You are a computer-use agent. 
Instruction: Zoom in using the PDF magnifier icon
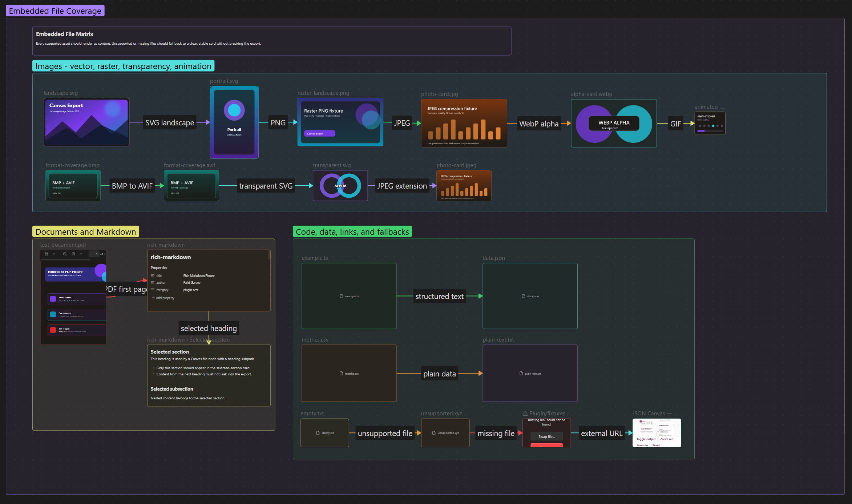(x=73, y=254)
